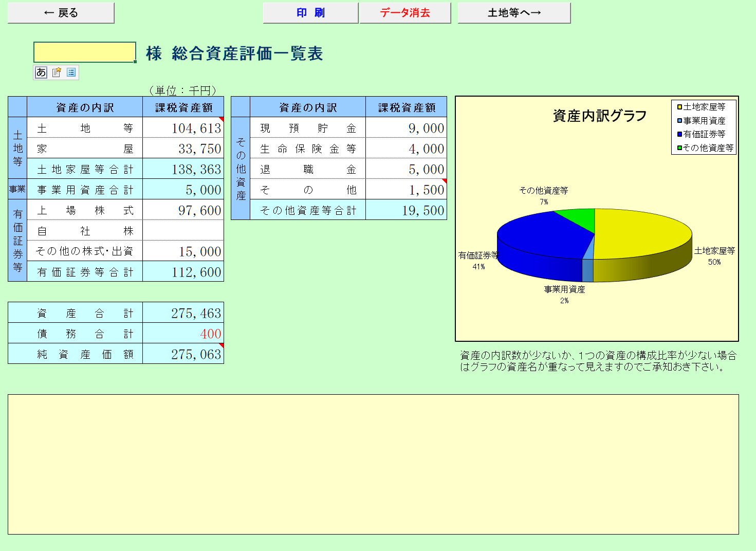Screen dimensions: 756x551
Task: Select the yellow pie slice 土地家屋等
Action: tap(642, 234)
